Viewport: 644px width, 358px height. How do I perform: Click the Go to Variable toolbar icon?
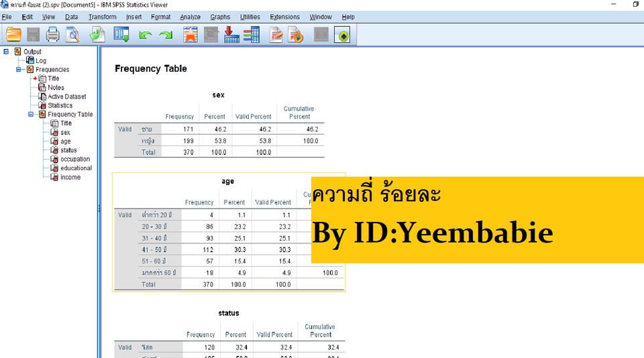pyautogui.click(x=231, y=35)
